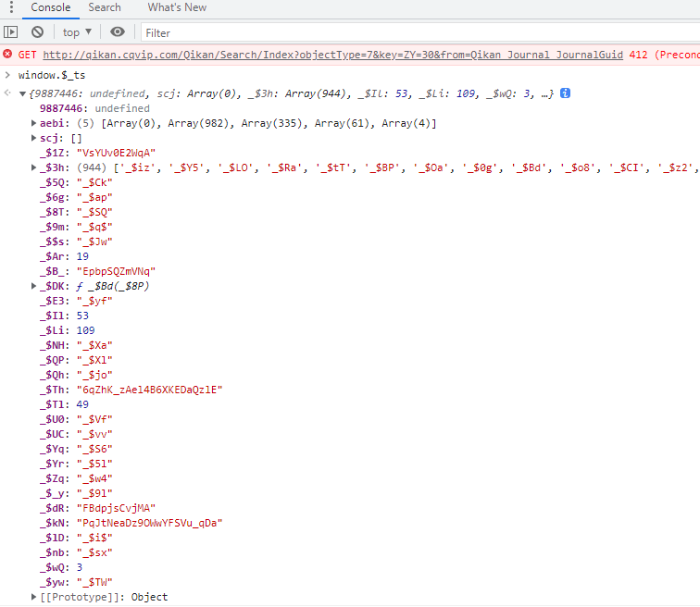Expand the aebi array entry
Viewport: 700px width, 607px height.
pyautogui.click(x=34, y=124)
